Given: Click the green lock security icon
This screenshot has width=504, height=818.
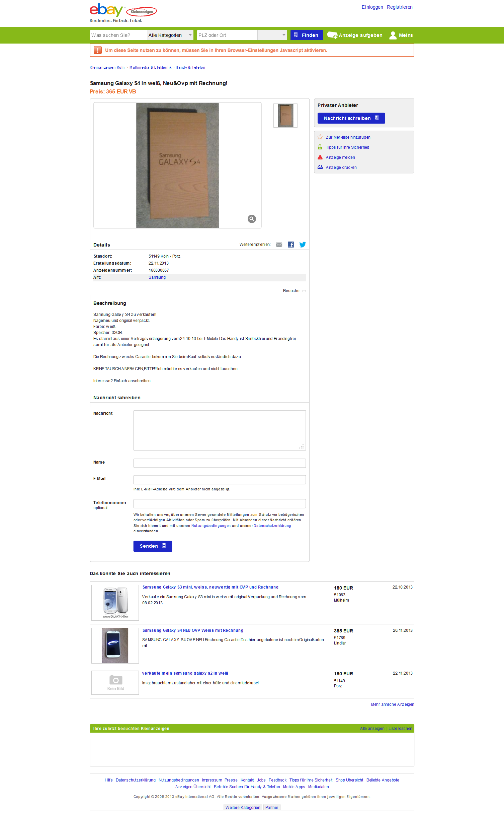Looking at the screenshot, I should (x=320, y=147).
